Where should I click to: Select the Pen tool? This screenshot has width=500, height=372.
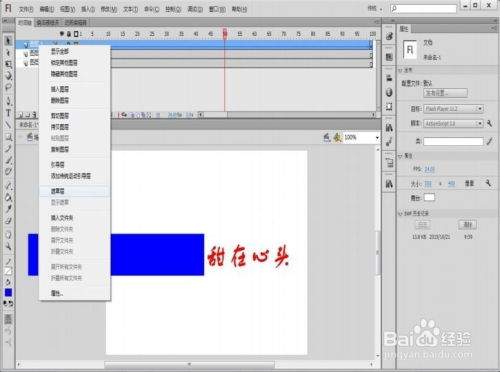(8, 101)
